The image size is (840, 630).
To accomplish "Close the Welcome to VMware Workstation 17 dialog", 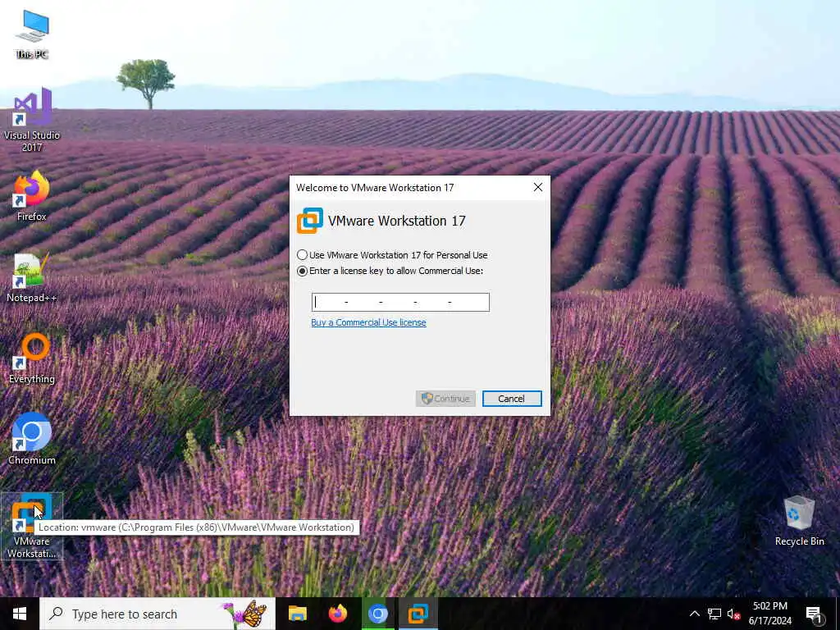I will click(538, 187).
